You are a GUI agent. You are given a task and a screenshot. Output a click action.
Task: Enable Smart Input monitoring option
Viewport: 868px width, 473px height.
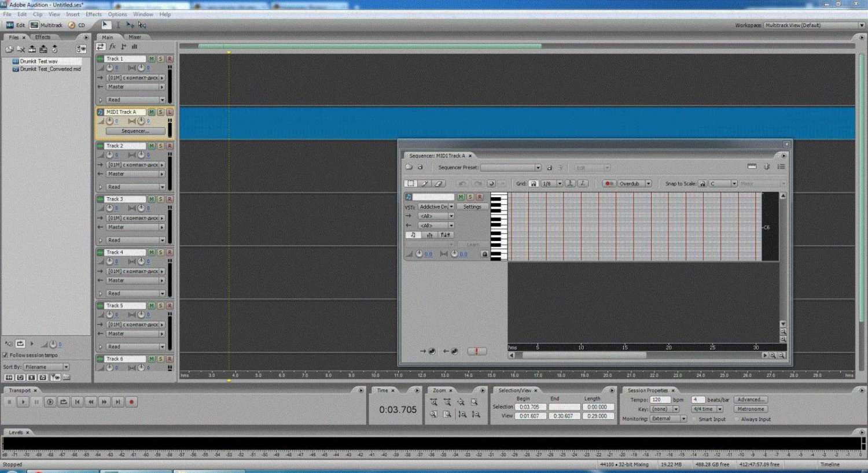695,419
